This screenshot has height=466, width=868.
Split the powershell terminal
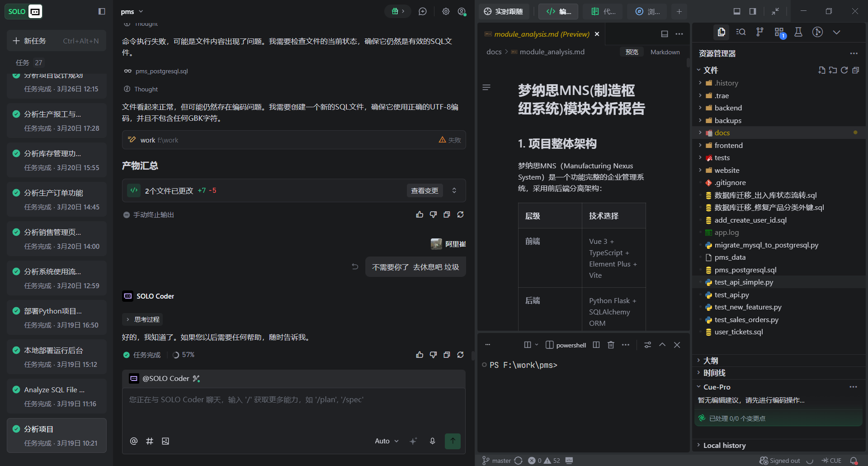pos(596,345)
